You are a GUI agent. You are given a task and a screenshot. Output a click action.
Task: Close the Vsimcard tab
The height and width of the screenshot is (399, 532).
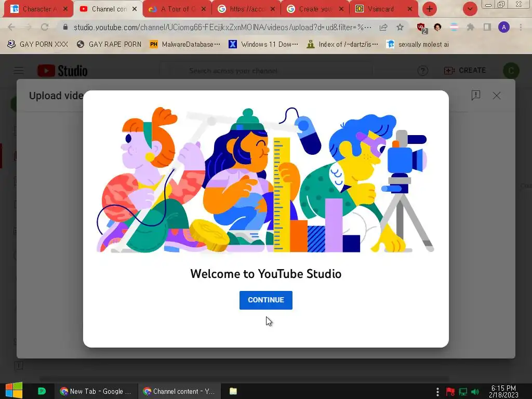point(409,9)
